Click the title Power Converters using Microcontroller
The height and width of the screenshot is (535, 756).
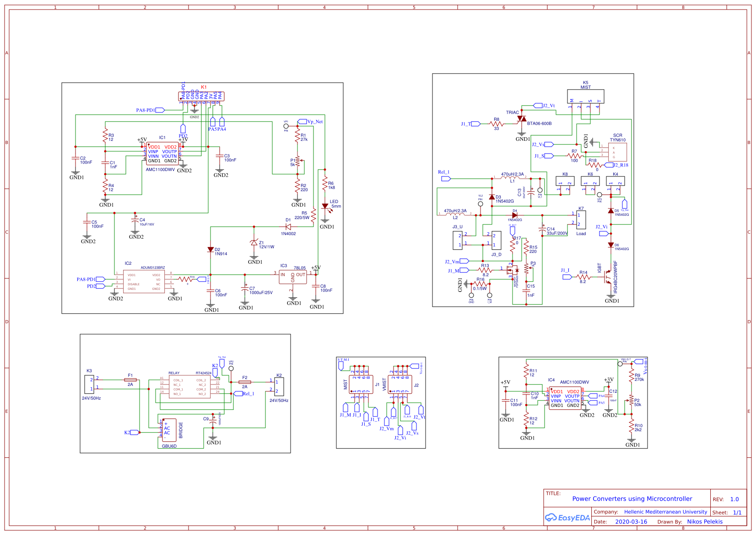tap(632, 498)
